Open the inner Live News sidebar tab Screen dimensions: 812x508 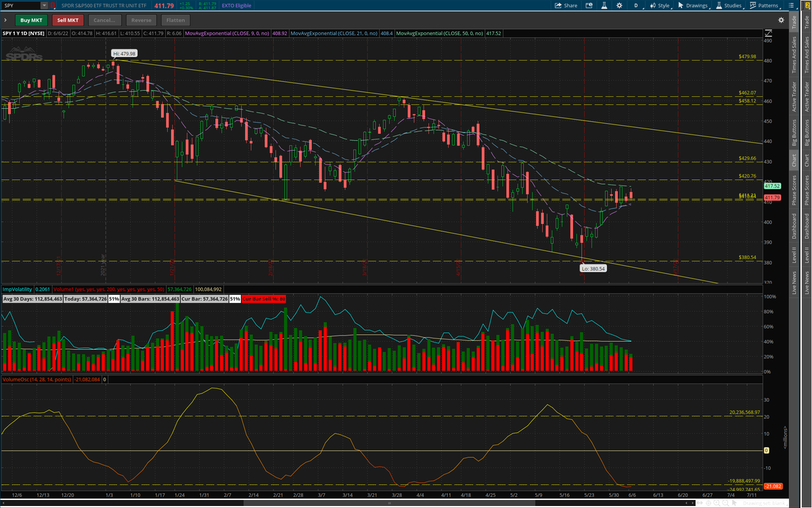click(x=795, y=282)
